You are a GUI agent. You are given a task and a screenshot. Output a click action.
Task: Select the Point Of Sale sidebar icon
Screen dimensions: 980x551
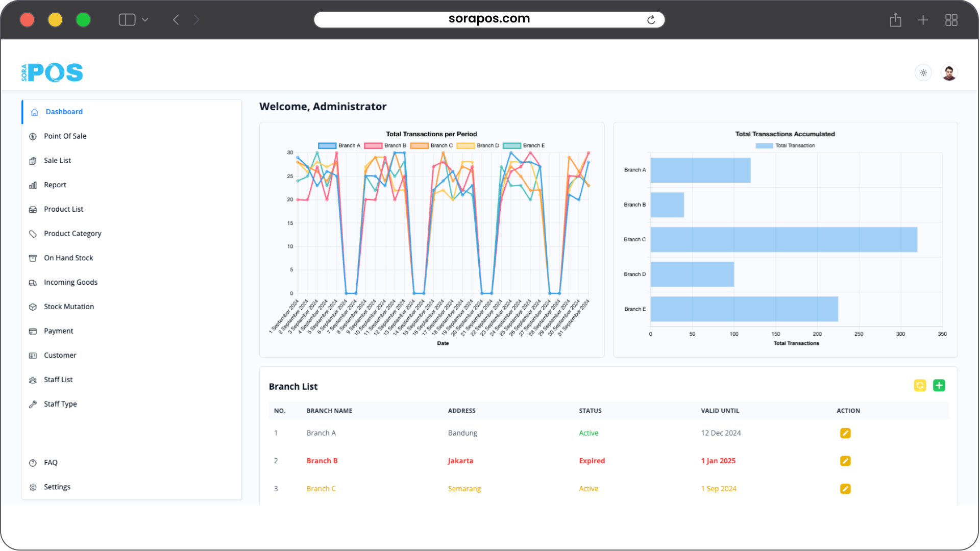[x=33, y=136]
